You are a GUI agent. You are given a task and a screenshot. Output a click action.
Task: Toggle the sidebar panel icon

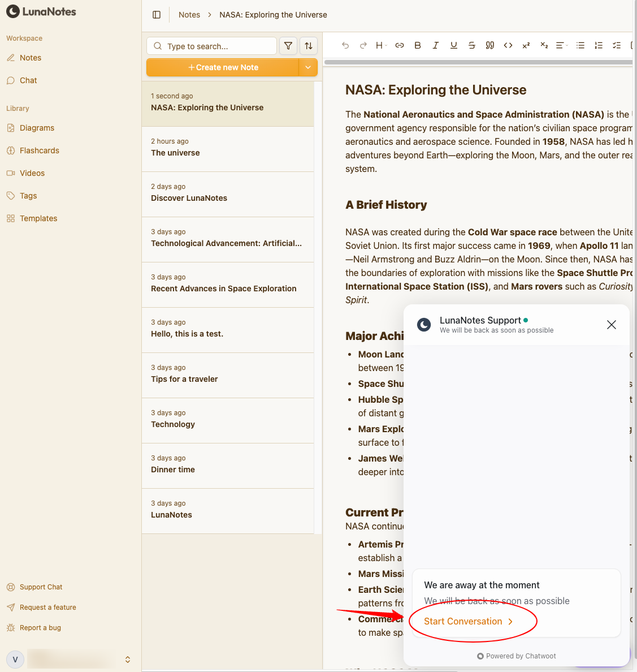(x=157, y=15)
